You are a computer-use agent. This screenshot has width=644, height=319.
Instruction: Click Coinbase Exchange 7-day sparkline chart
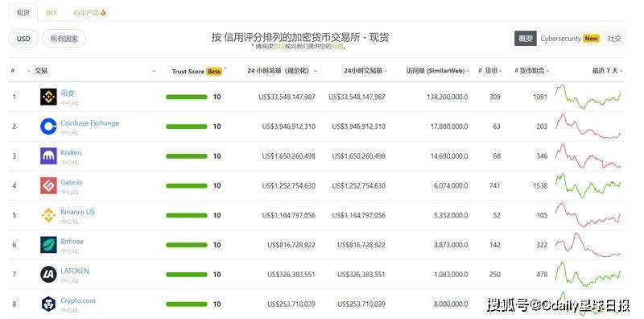588,126
